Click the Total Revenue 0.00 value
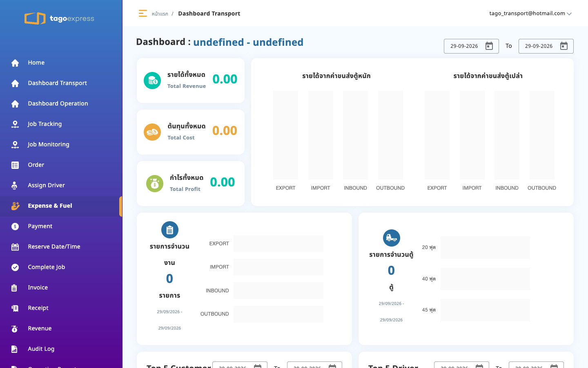This screenshot has width=588, height=368. (225, 79)
